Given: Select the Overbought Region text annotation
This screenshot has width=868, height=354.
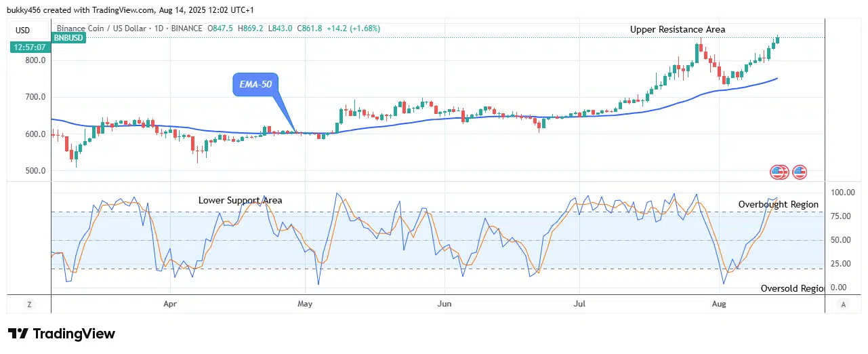Looking at the screenshot, I should [x=779, y=204].
